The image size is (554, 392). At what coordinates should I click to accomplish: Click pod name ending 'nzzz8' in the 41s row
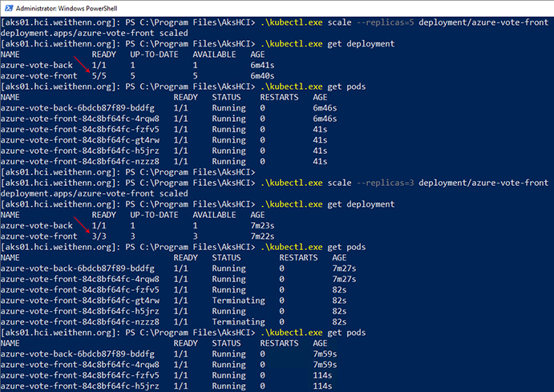(80, 161)
